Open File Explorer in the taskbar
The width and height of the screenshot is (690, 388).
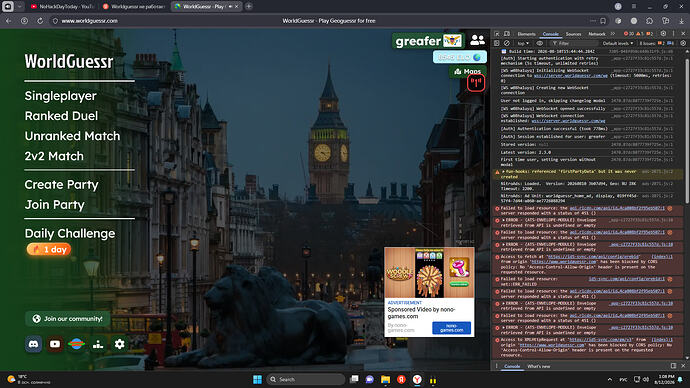(x=385, y=379)
